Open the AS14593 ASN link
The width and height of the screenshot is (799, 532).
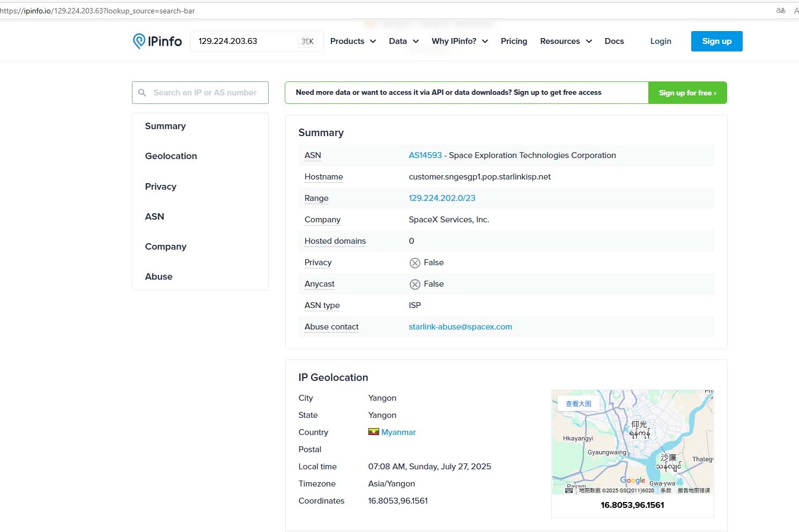[x=425, y=155]
